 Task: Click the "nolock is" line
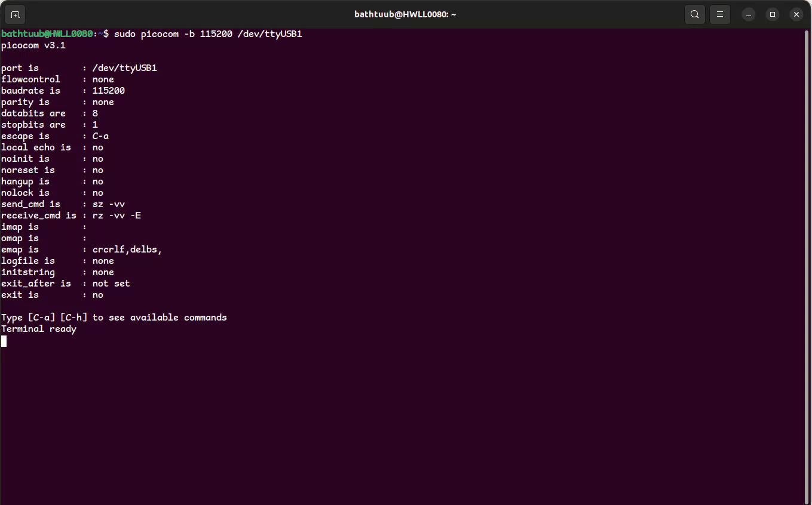(53, 193)
